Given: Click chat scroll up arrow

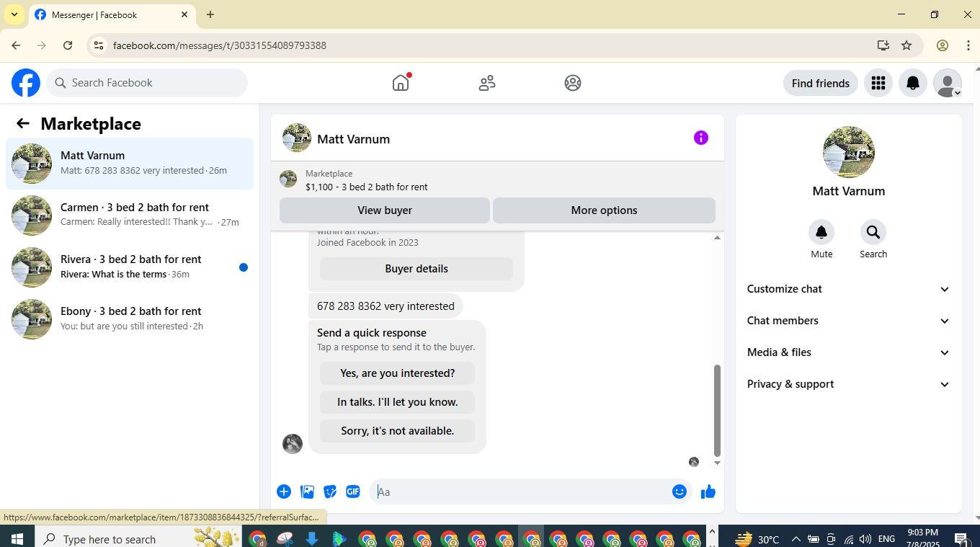Looking at the screenshot, I should coord(717,238).
